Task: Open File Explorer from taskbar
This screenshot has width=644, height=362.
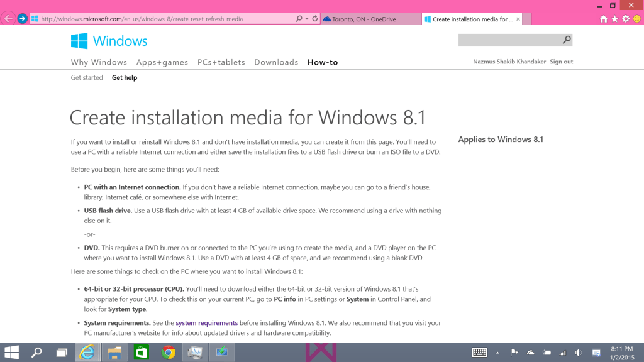Action: (x=114, y=353)
